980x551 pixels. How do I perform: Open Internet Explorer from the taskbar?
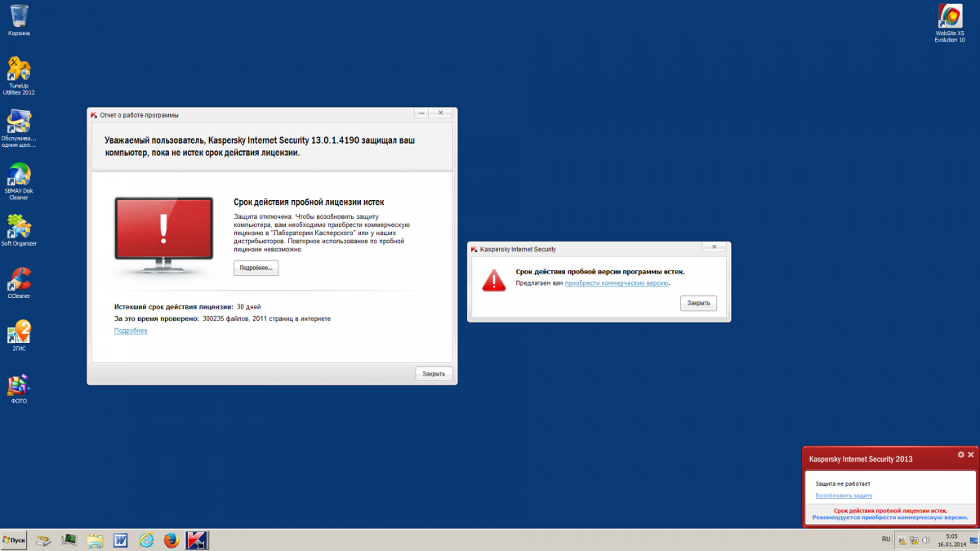pyautogui.click(x=146, y=540)
